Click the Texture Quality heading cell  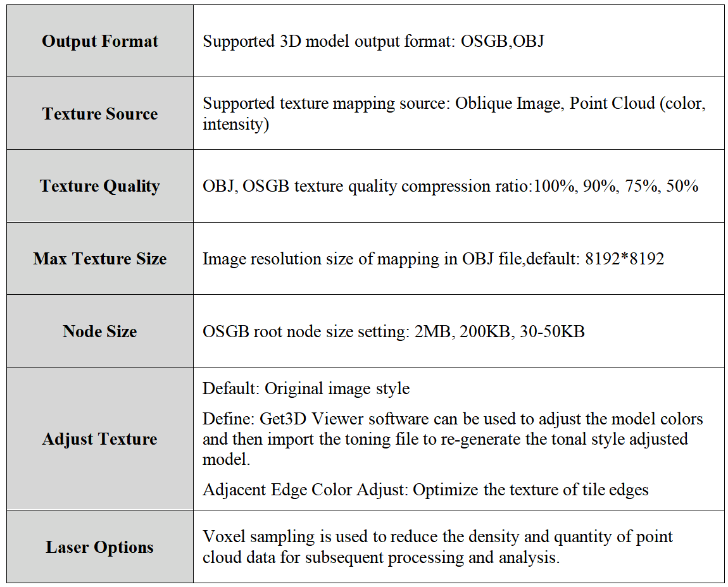pos(100,185)
